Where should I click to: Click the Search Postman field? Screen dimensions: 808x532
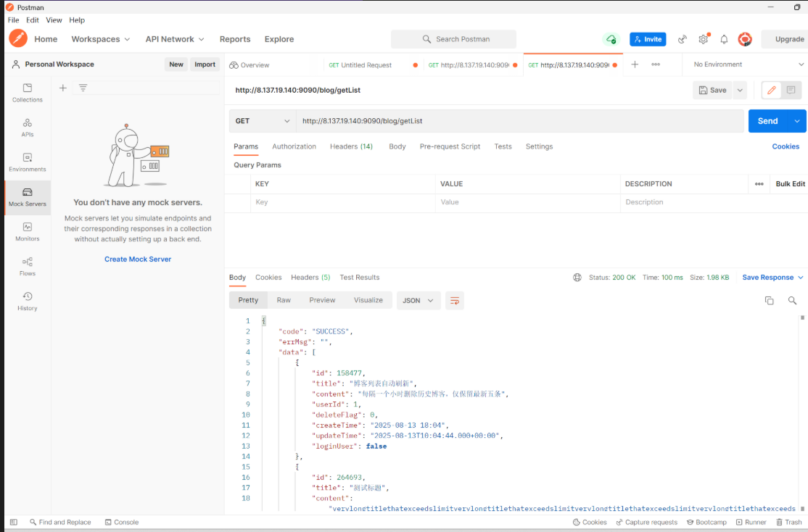tap(453, 39)
